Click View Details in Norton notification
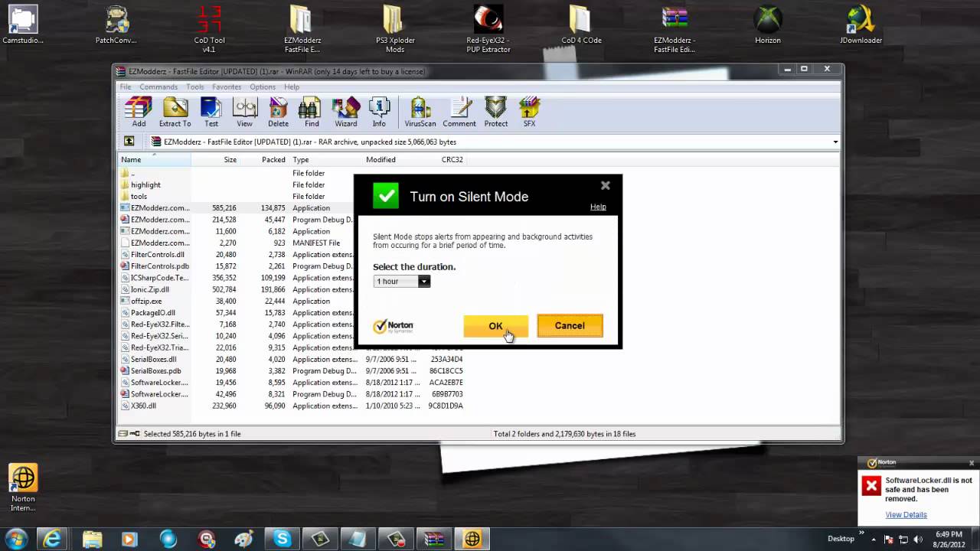 [906, 514]
